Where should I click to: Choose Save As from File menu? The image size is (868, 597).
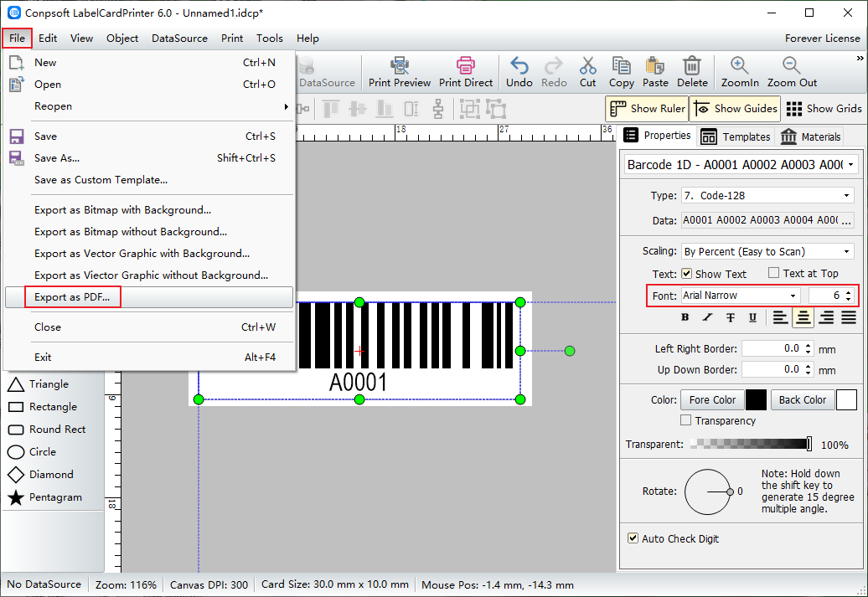point(149,158)
